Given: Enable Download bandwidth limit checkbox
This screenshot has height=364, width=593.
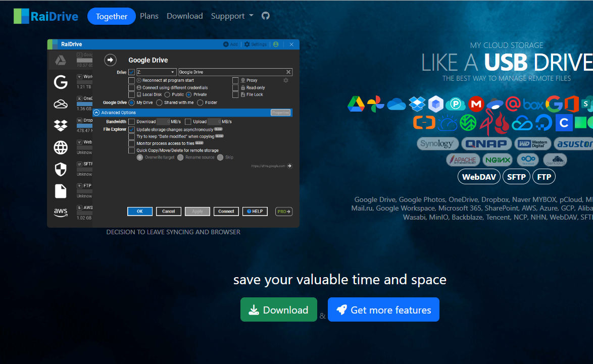Looking at the screenshot, I should (x=132, y=122).
